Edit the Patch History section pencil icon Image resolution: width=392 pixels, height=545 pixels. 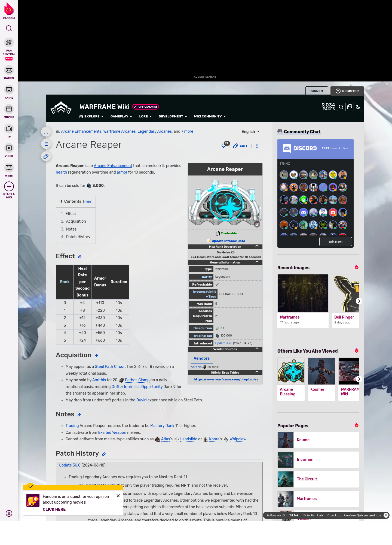pyautogui.click(x=104, y=454)
